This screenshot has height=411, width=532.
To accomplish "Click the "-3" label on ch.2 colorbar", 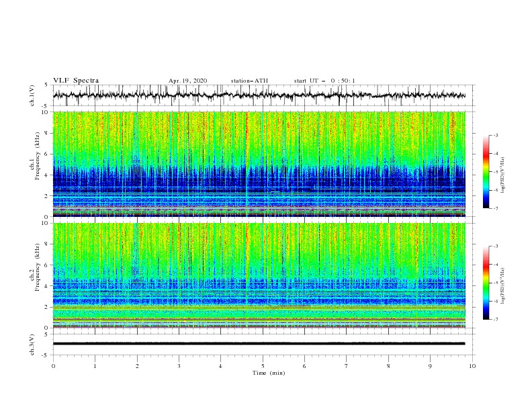I will 495,246.
